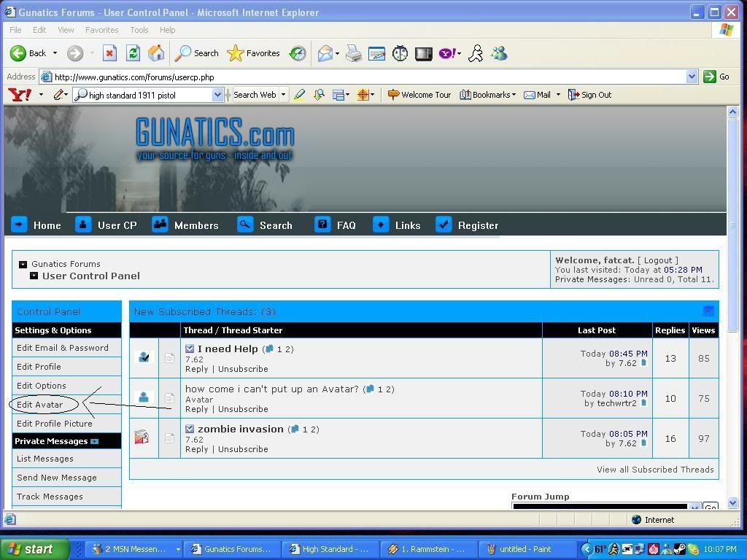Click the Home nav arrow icon

(19, 225)
